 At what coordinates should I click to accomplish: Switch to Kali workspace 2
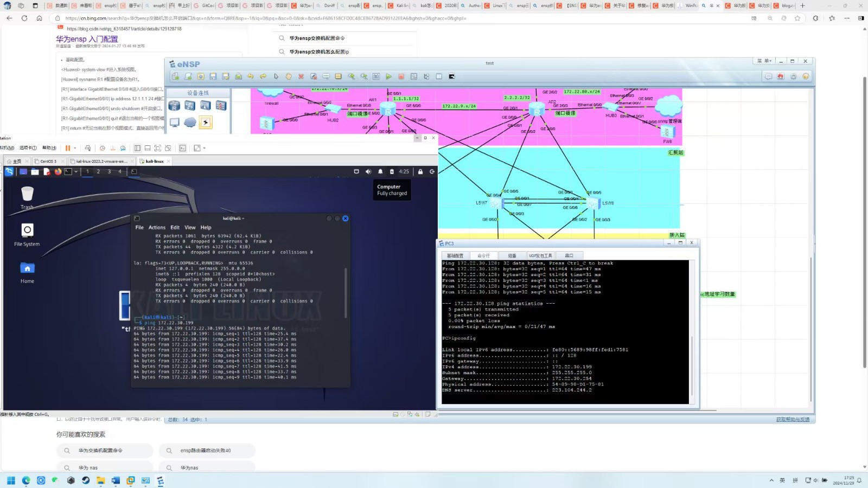[x=98, y=171]
